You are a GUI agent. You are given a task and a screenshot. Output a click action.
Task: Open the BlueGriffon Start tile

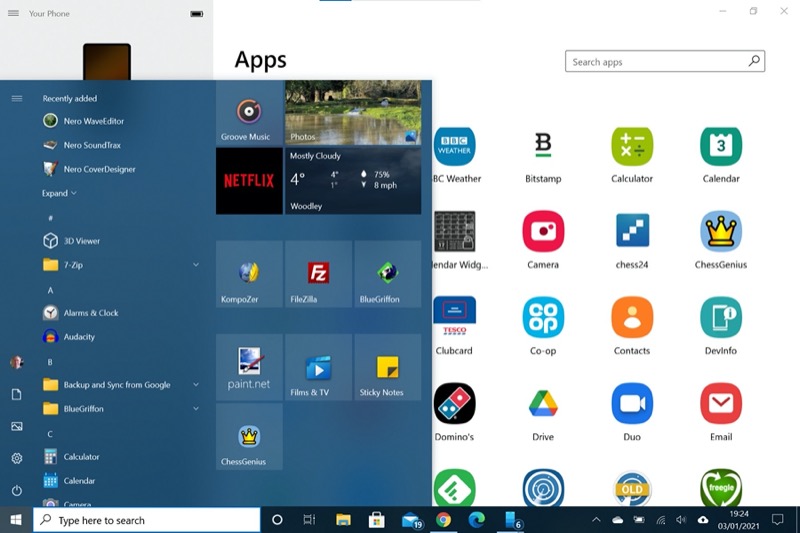pyautogui.click(x=388, y=274)
